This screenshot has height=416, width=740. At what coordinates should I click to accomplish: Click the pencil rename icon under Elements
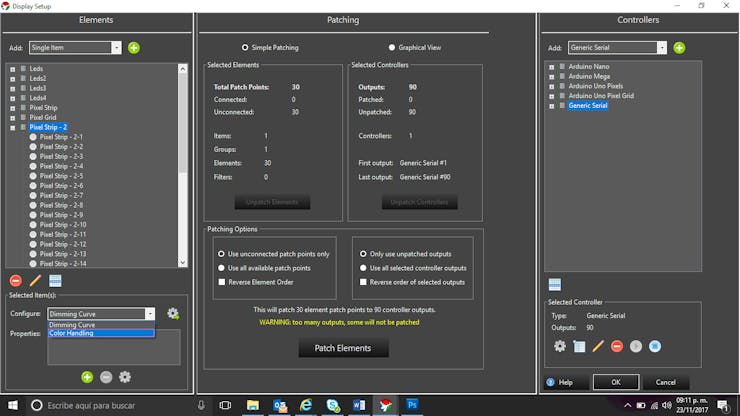(x=35, y=281)
